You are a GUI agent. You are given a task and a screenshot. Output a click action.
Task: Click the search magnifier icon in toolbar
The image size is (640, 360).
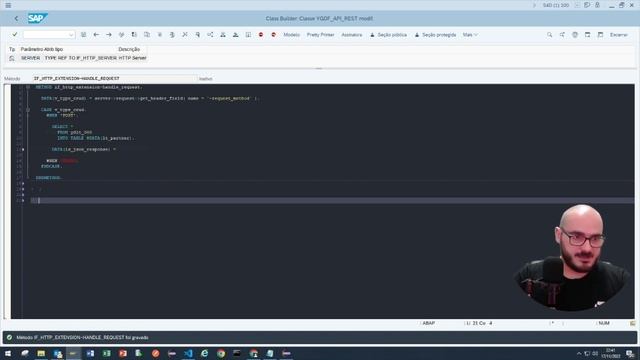549,35
